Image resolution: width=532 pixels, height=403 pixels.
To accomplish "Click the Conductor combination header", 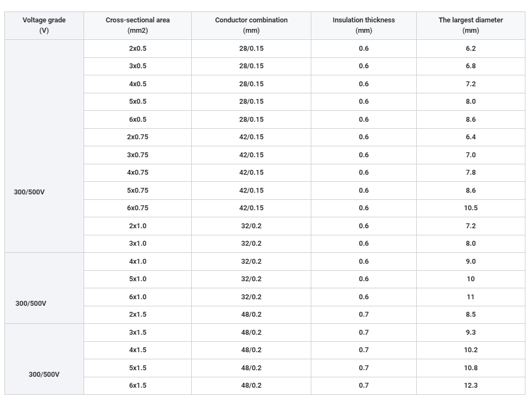I will 251,26.
